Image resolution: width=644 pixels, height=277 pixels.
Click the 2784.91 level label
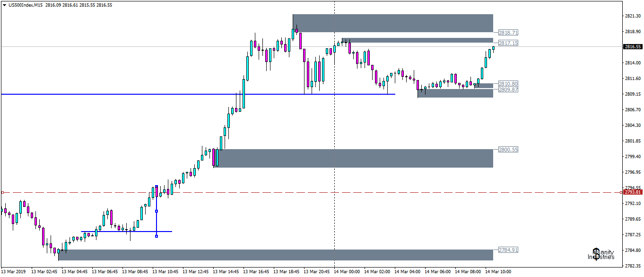tap(507, 249)
